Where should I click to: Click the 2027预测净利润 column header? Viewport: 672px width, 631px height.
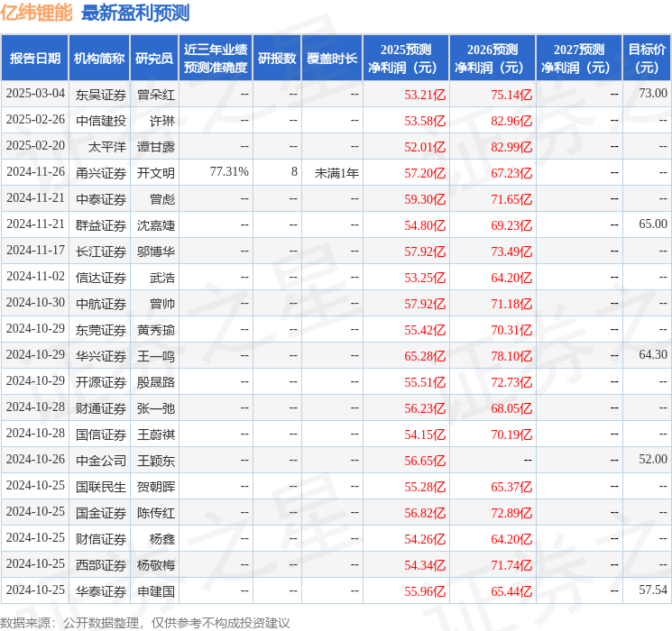(579, 59)
